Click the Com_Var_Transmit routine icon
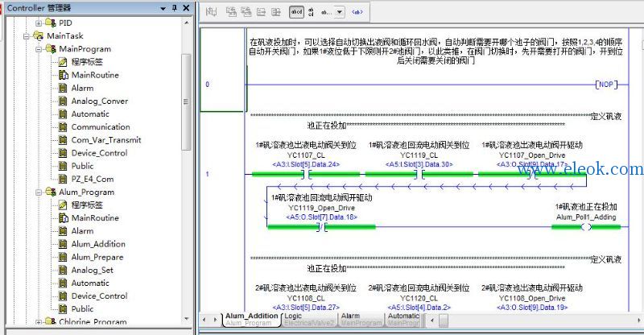This screenshot has height=335, width=644. [x=63, y=140]
